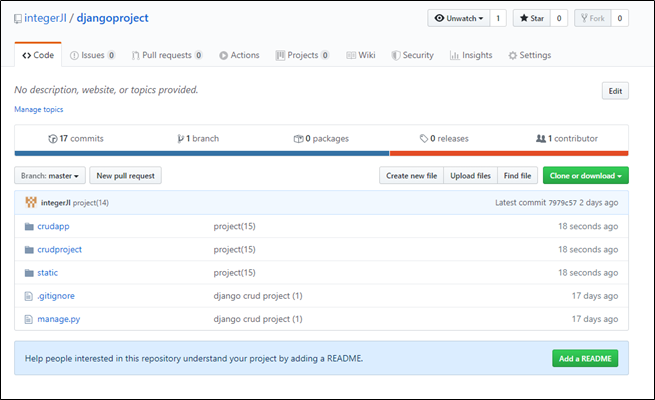Open the 1 branch link

tap(198, 139)
